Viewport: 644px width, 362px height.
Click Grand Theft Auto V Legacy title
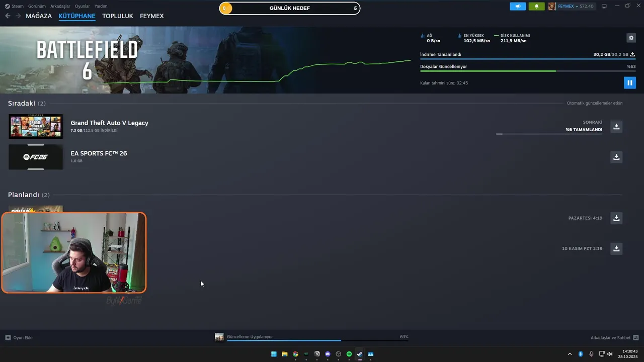[109, 123]
